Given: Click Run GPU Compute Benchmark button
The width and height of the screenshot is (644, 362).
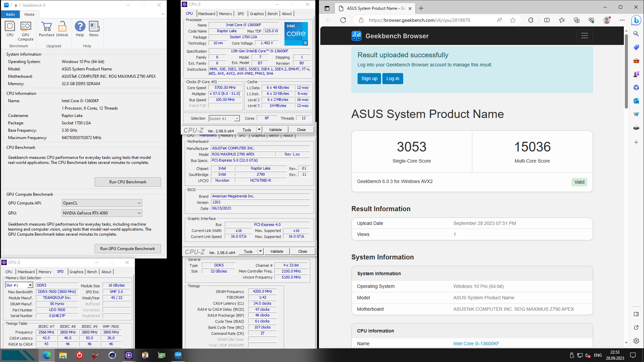Looking at the screenshot, I should click(x=128, y=249).
